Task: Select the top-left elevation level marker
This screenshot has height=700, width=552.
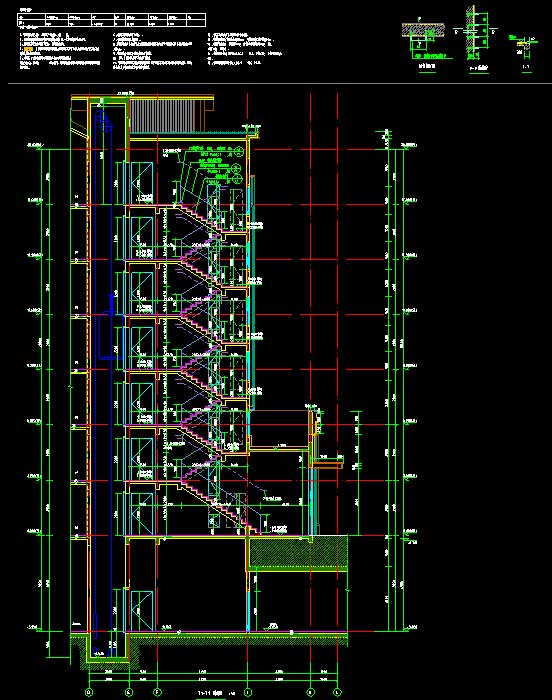Action: pyautogui.click(x=35, y=146)
